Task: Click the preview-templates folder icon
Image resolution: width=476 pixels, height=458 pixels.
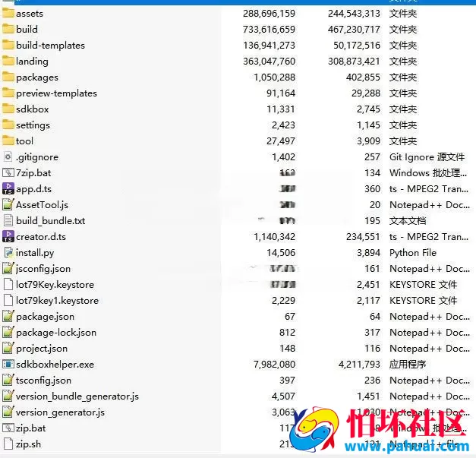Action: pyautogui.click(x=8, y=93)
